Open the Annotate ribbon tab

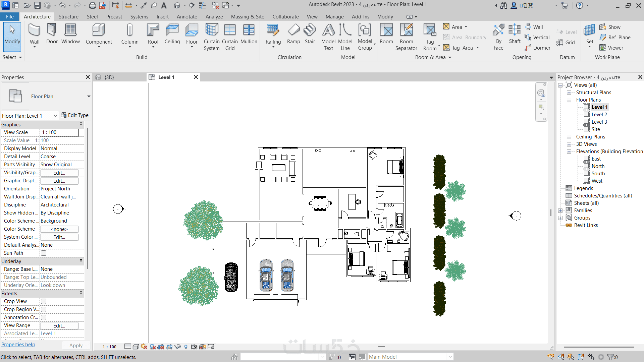pos(187,17)
